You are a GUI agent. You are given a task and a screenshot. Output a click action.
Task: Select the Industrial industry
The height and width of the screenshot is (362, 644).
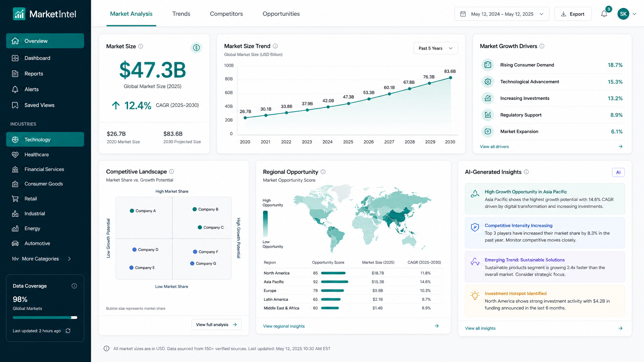point(45,213)
